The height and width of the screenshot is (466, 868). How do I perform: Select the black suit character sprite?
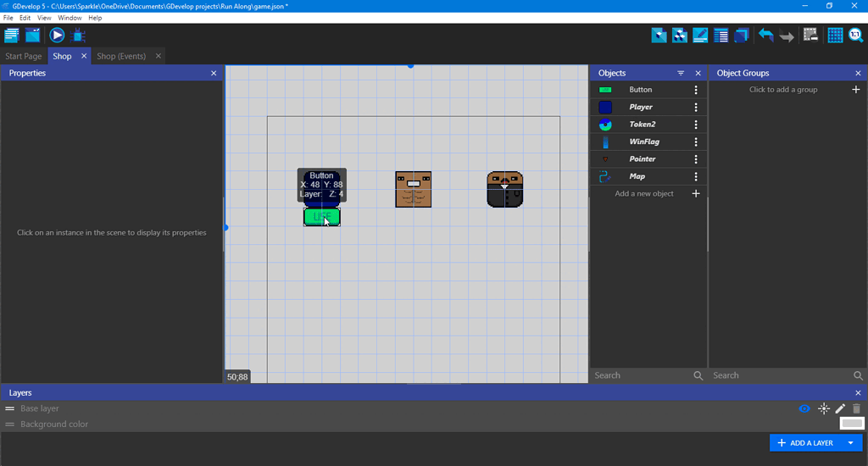[x=505, y=189]
